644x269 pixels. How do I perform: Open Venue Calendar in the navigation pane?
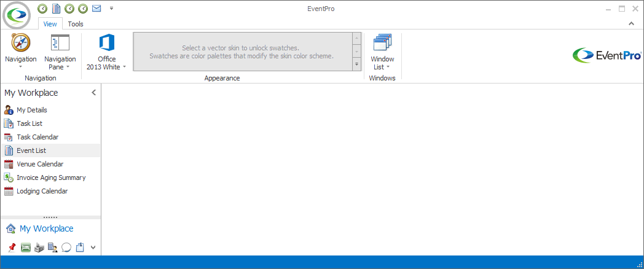click(50, 164)
